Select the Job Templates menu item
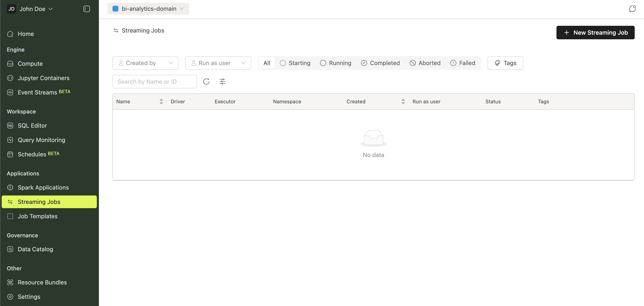 point(37,216)
